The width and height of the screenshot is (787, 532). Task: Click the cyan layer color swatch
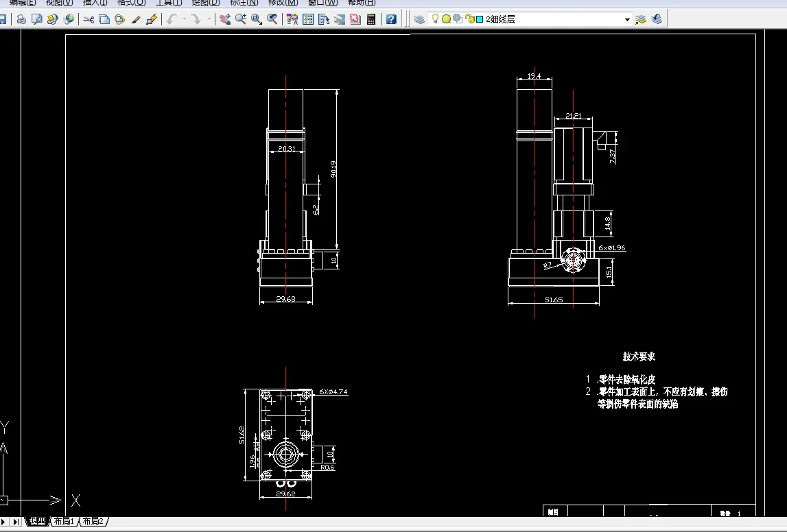pyautogui.click(x=480, y=19)
